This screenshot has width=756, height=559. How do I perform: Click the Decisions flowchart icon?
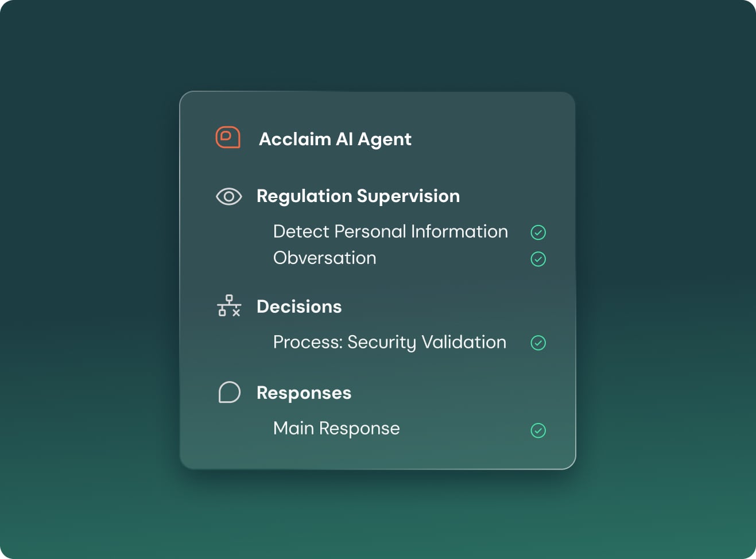[x=229, y=306]
